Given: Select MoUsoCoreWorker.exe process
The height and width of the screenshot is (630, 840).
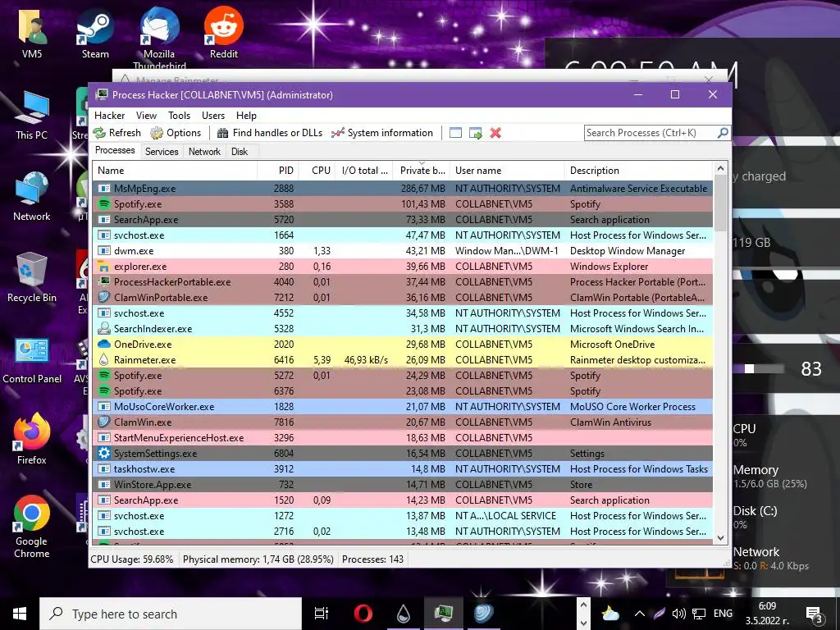Looking at the screenshot, I should click(x=403, y=407).
